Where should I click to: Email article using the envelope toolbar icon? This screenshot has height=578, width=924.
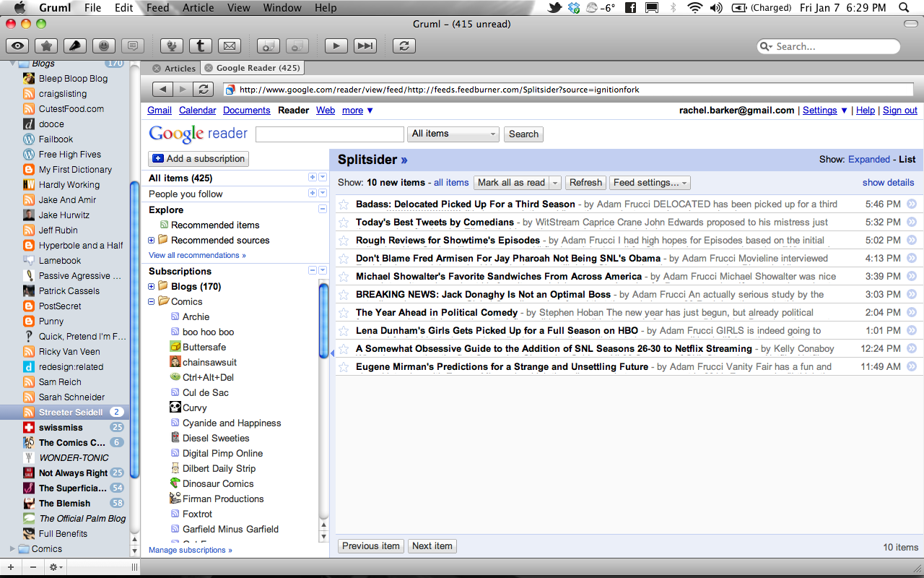(x=230, y=46)
